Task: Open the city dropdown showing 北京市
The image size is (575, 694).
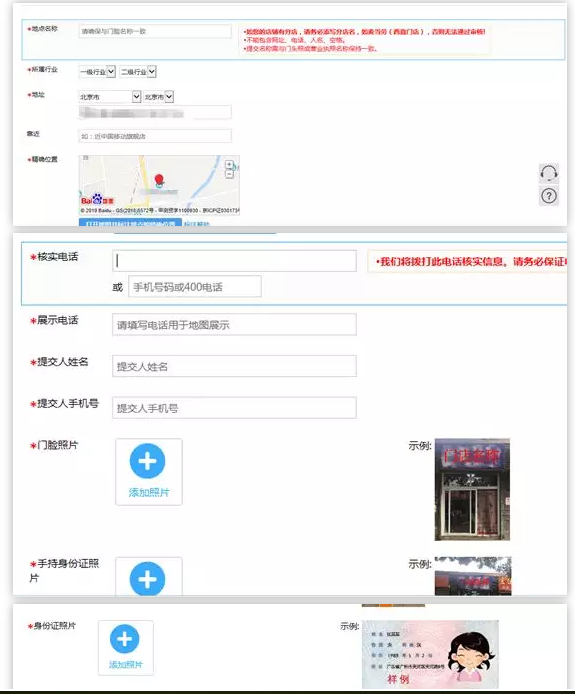Action: 158,96
